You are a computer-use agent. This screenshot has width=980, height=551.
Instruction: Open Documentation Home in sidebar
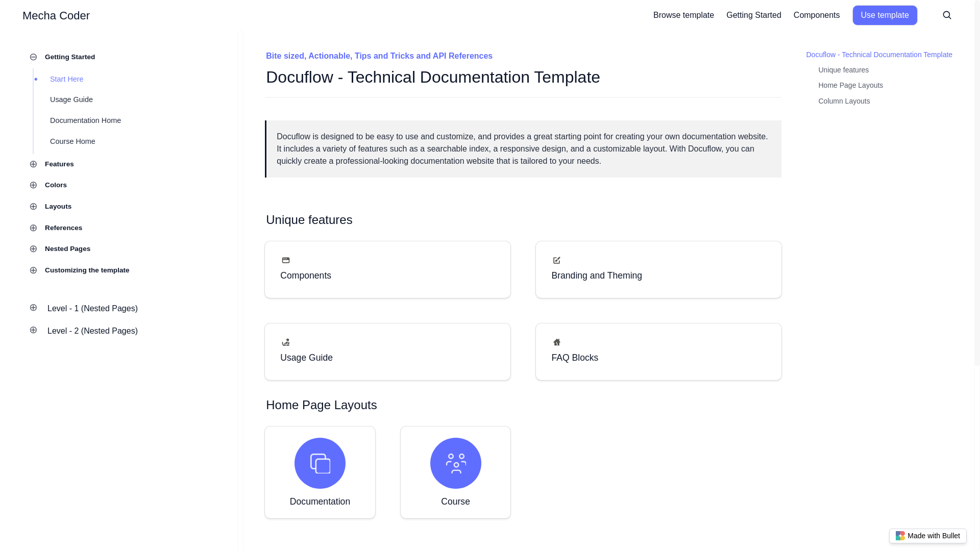coord(85,120)
